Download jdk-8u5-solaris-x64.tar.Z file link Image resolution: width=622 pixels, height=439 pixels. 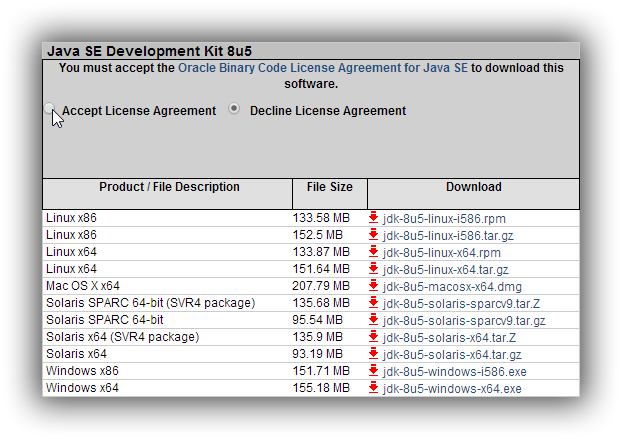coord(449,338)
